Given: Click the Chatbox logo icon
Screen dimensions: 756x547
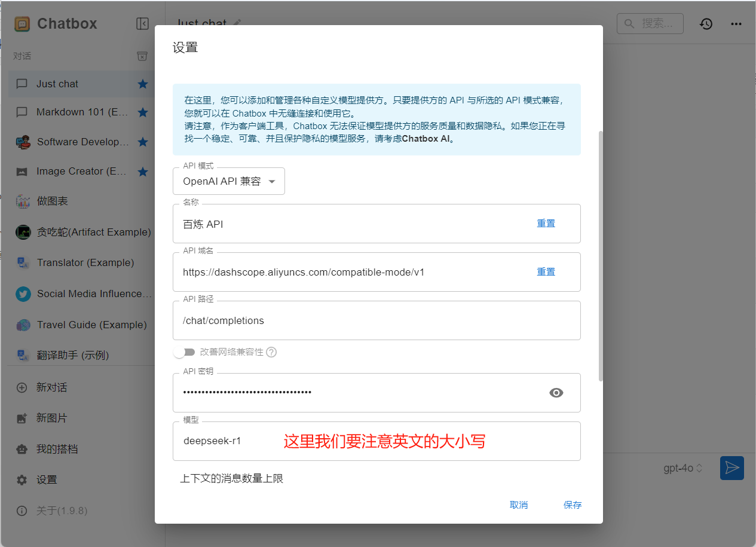Looking at the screenshot, I should 22,24.
